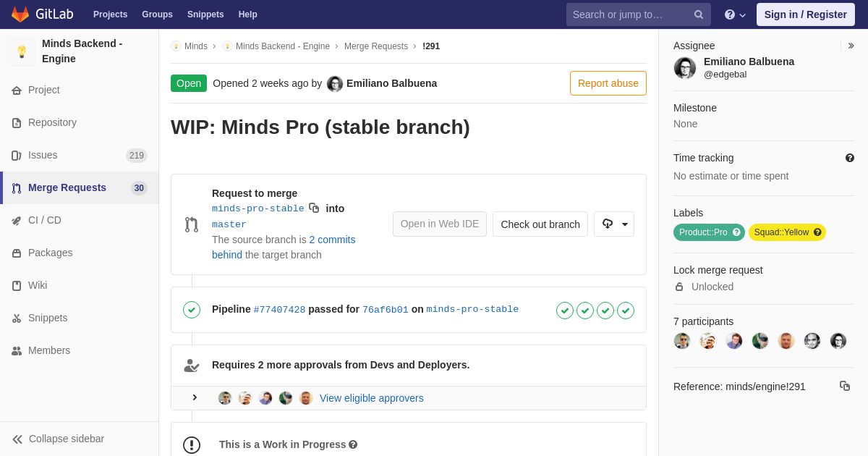Click second pipeline stage status icon

(x=585, y=311)
